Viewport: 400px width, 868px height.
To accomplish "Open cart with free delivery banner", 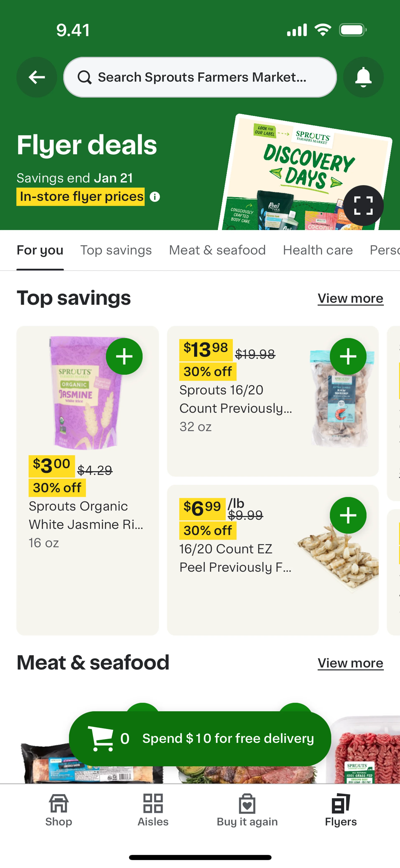I will (x=200, y=739).
